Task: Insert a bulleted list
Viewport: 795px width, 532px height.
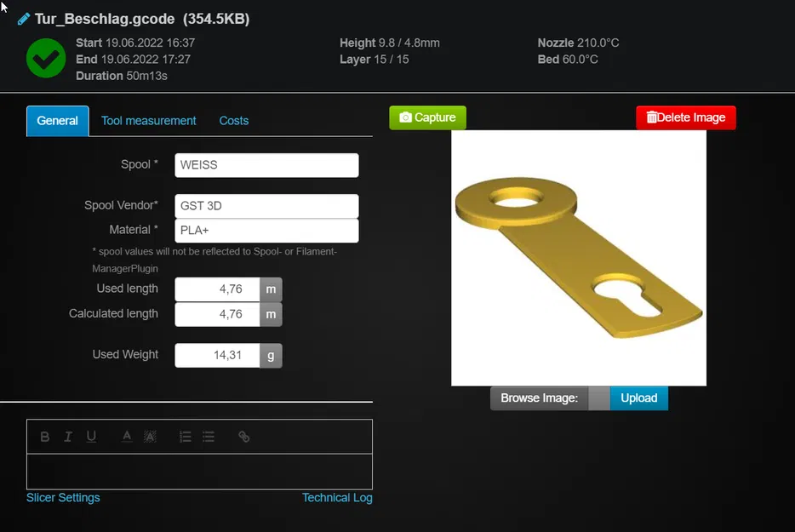Action: click(209, 437)
